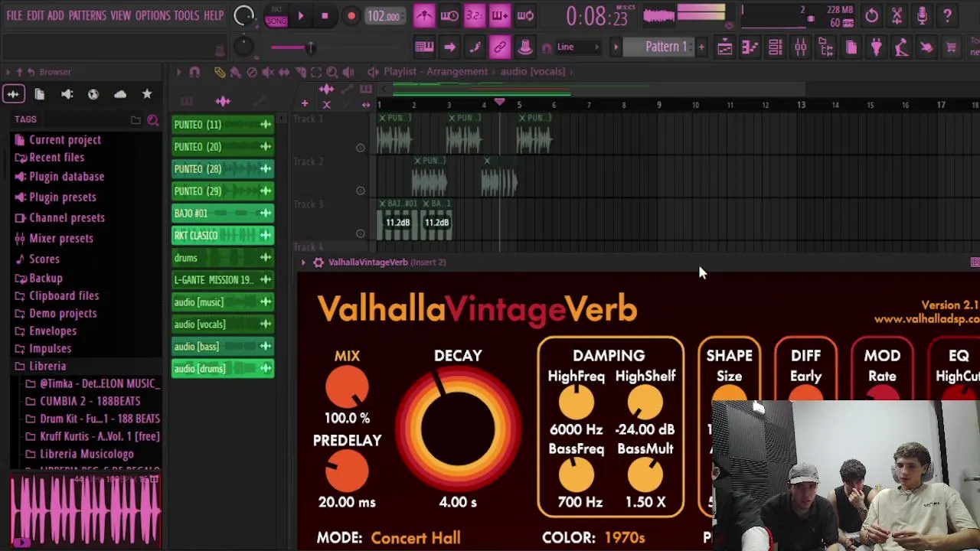Open ValhallaVintageVerb plugin options gear
Viewport: 980px width, 551px height.
[x=318, y=262]
